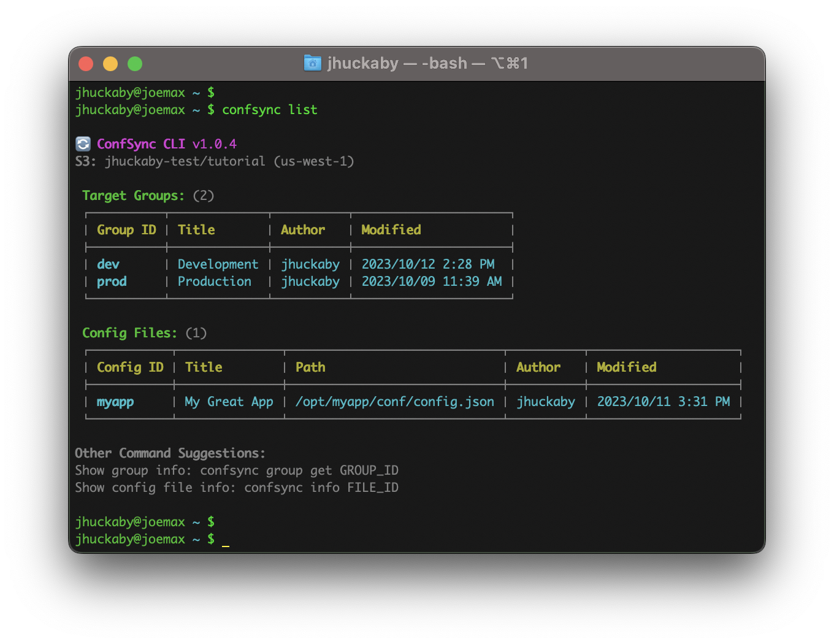Click the 'Other Command Suggestions:' heading

click(x=170, y=453)
